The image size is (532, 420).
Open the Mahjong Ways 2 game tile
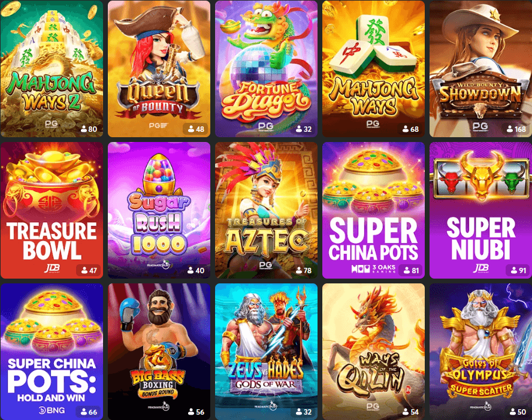pyautogui.click(x=52, y=69)
